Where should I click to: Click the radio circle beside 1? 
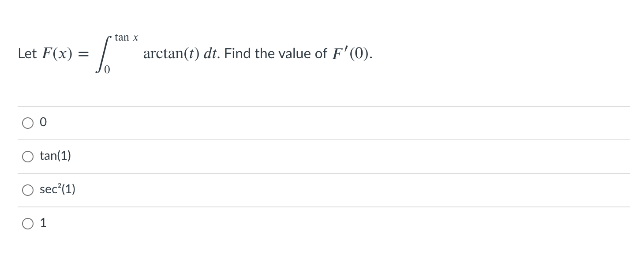28,223
